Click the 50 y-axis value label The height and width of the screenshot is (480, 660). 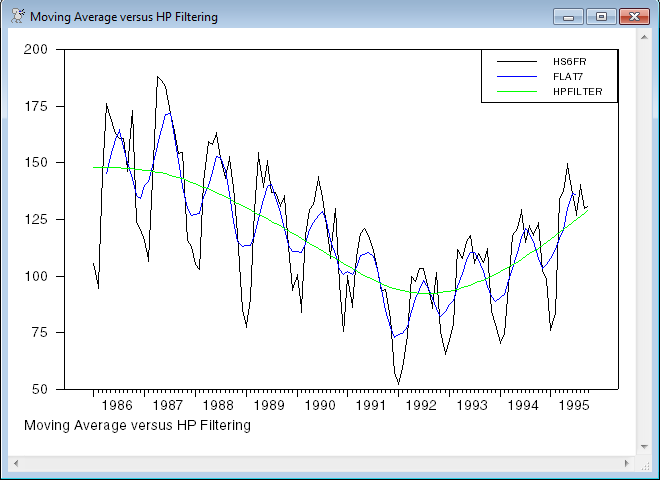(40, 389)
